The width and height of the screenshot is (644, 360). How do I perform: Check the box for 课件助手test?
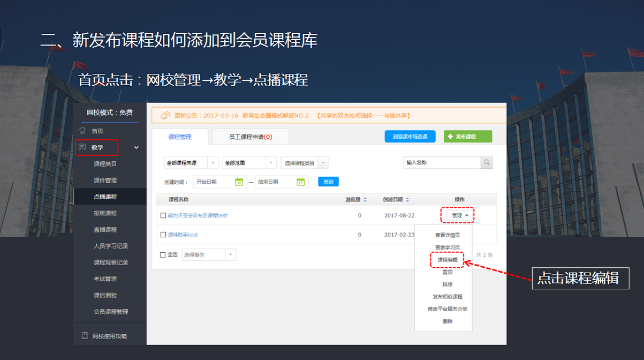(163, 235)
